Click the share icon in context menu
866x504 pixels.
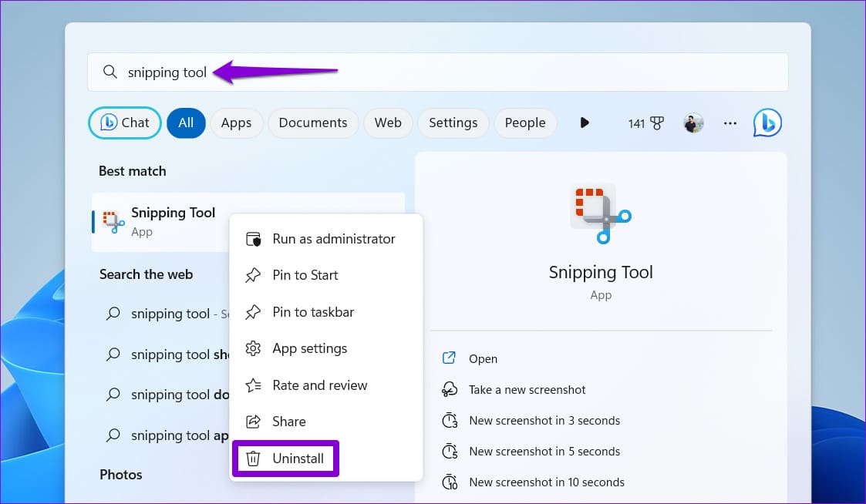[253, 422]
